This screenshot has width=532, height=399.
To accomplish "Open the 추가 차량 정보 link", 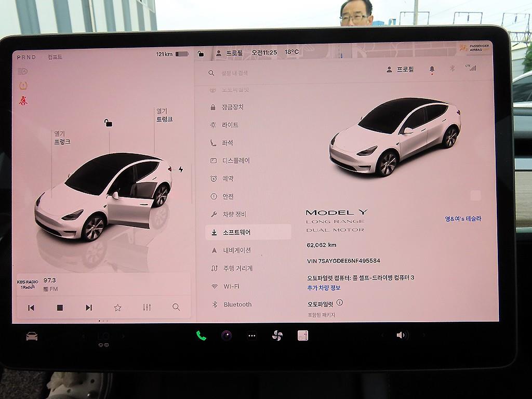I will click(x=324, y=287).
